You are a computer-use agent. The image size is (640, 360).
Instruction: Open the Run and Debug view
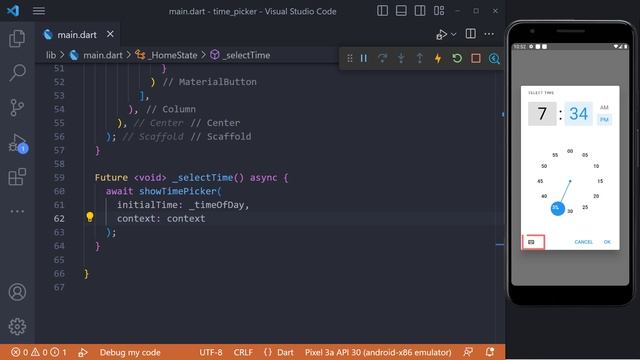[x=18, y=143]
